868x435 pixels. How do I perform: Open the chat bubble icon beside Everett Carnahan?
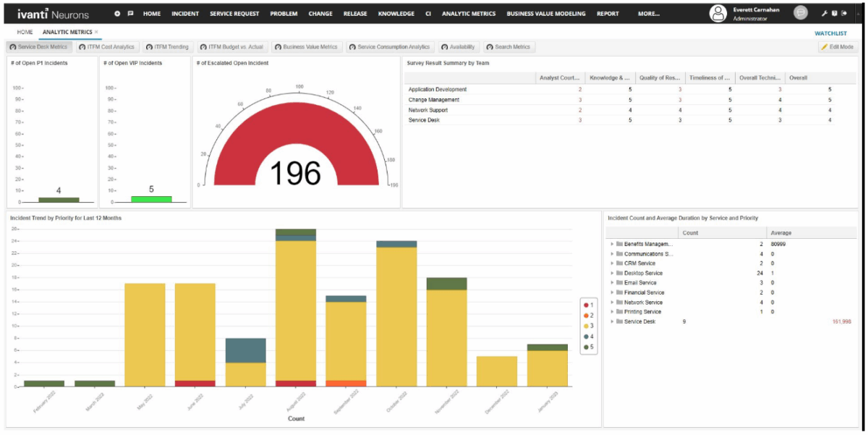click(x=800, y=13)
